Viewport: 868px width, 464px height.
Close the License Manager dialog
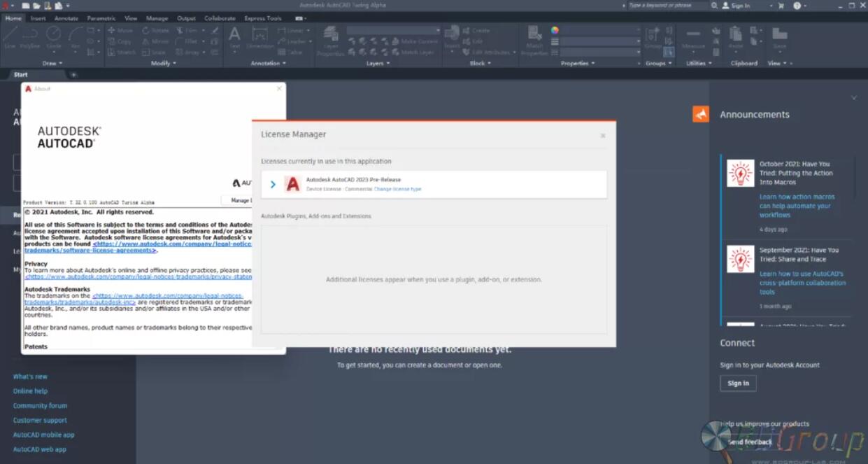[x=603, y=136]
